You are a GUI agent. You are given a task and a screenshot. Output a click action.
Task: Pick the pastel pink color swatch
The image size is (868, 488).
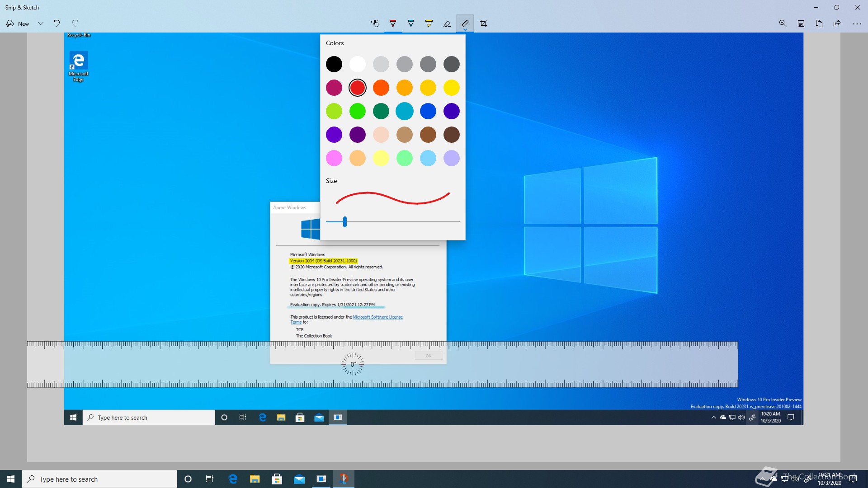pyautogui.click(x=334, y=158)
